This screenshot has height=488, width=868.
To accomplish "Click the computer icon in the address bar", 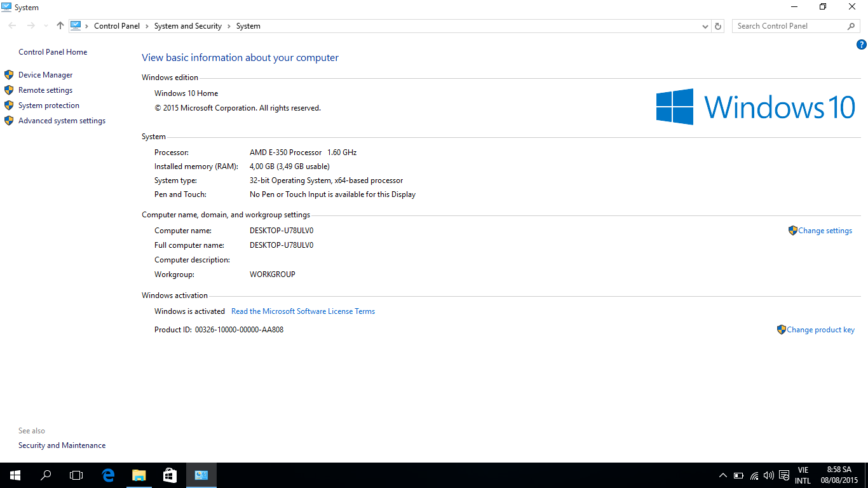I will tap(76, 26).
